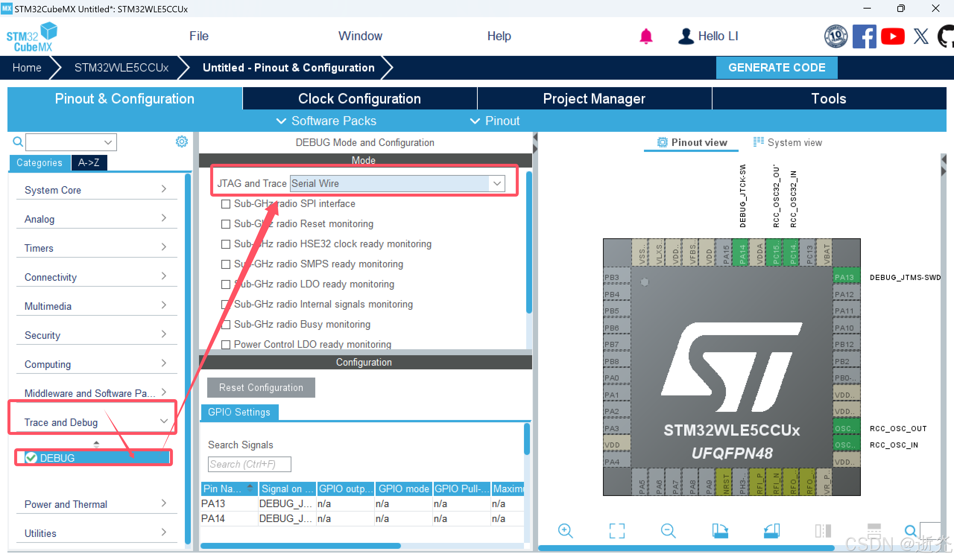Click the GPIO table horizontal scrollbar
Screen dimensions: 954x560
300,545
